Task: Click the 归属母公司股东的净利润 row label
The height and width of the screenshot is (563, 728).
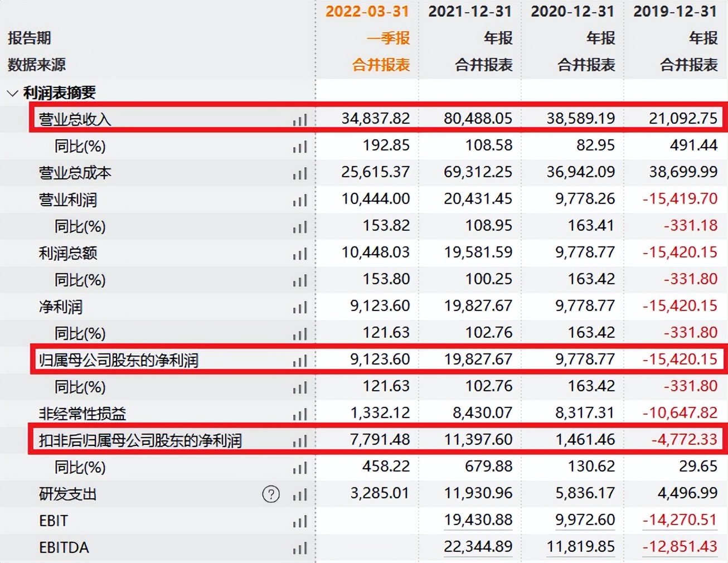Action: coord(119,360)
